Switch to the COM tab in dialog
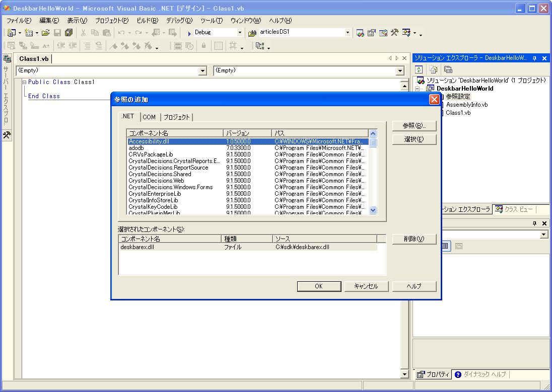 [x=149, y=117]
